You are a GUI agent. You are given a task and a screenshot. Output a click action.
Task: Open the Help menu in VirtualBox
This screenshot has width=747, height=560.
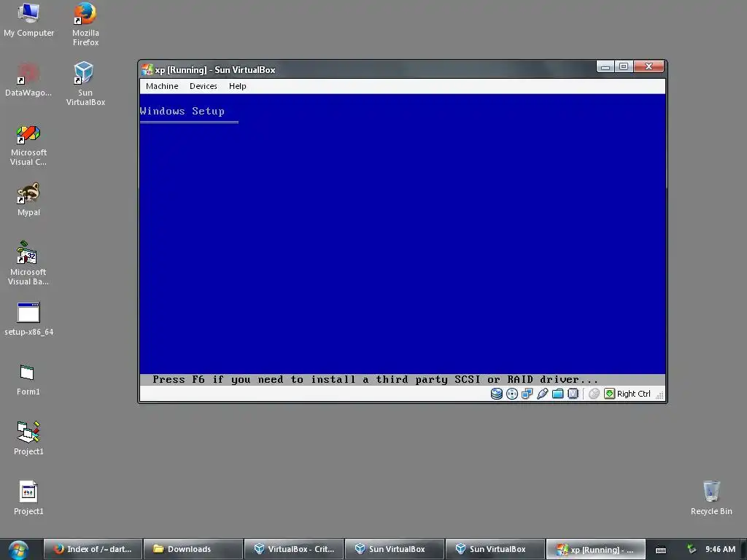pos(237,86)
